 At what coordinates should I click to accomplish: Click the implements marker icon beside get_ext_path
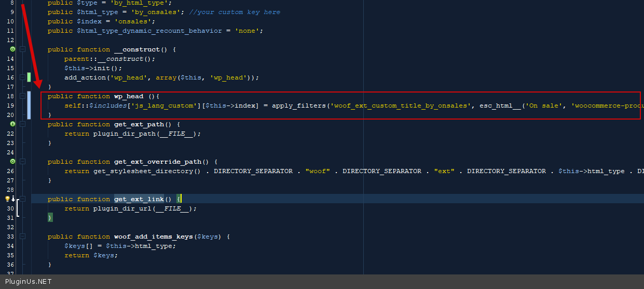(12, 124)
